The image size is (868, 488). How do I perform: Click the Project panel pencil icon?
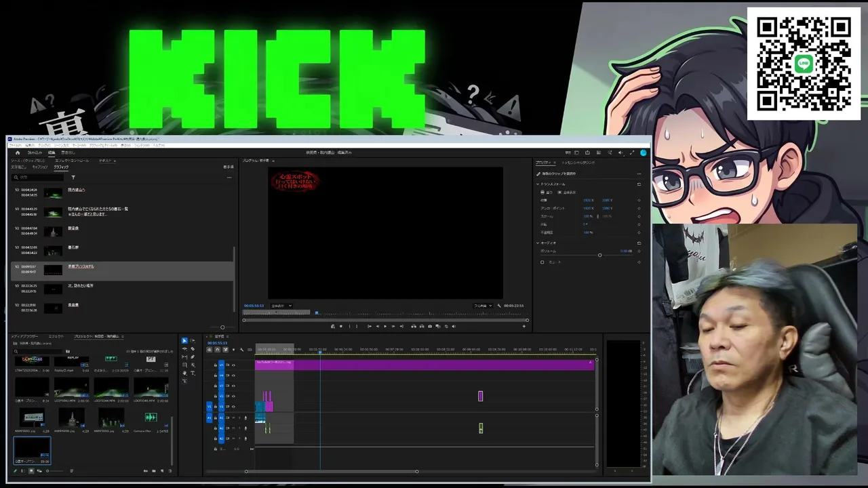point(15,471)
